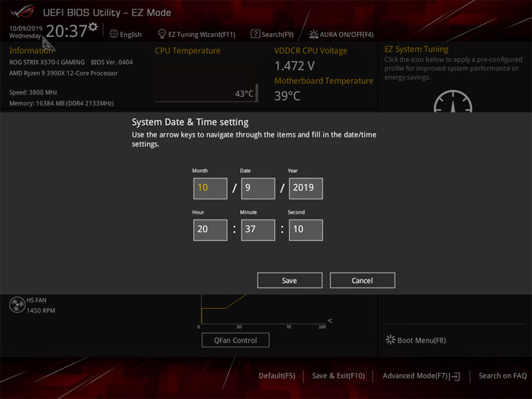Image resolution: width=532 pixels, height=399 pixels.
Task: Select the Year field showing 2019
Action: (x=306, y=188)
